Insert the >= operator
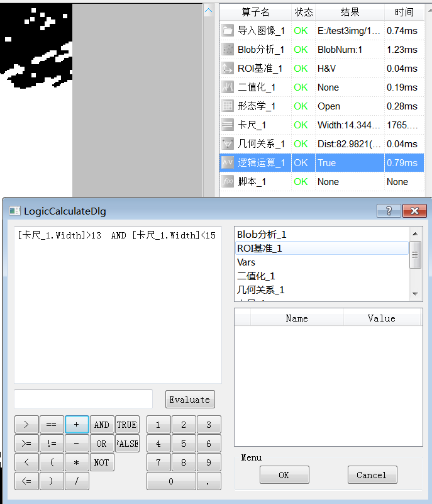Screen dimensions: 432x504 26,444
